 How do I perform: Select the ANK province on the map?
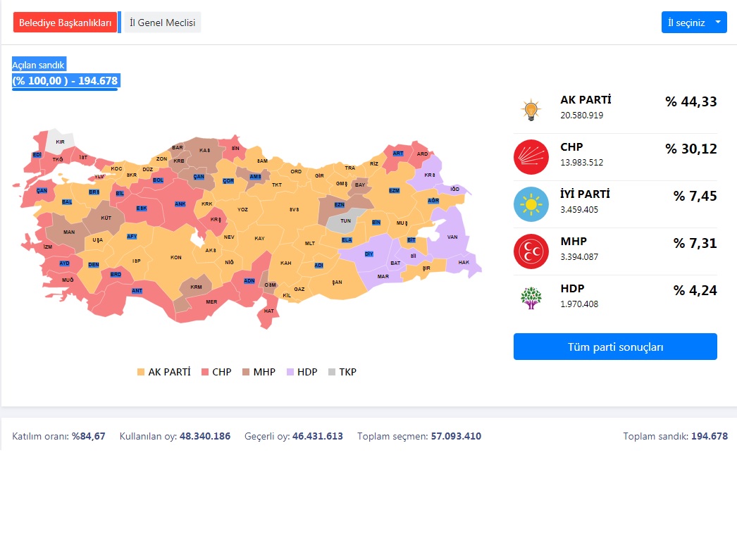point(180,204)
